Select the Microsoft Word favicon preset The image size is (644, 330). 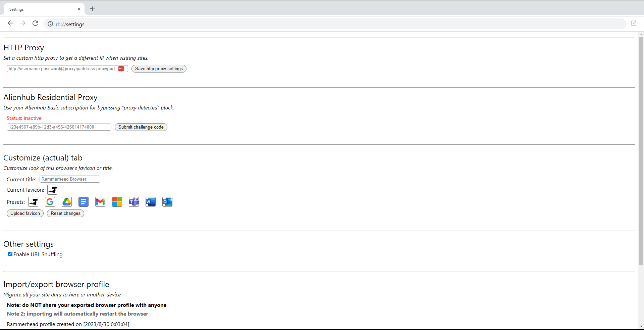point(151,202)
